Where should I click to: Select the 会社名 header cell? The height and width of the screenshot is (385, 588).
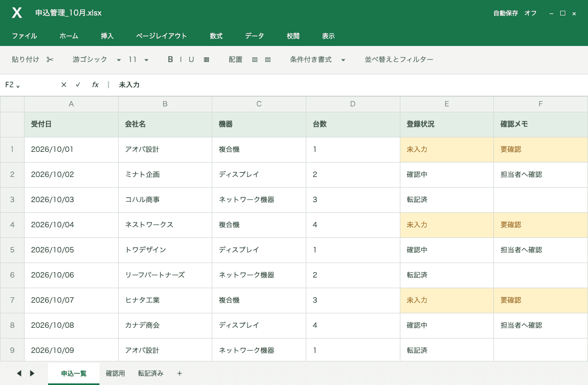(x=165, y=124)
